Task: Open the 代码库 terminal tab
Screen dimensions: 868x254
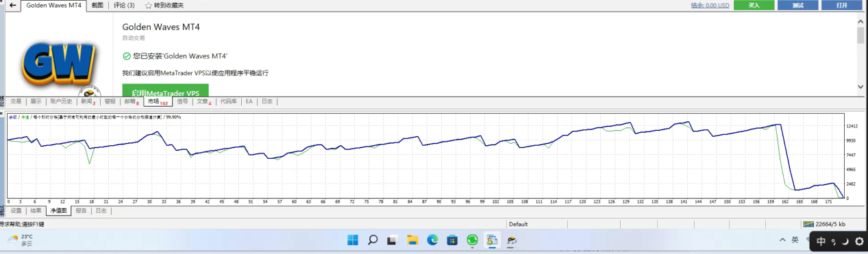Action: click(228, 101)
